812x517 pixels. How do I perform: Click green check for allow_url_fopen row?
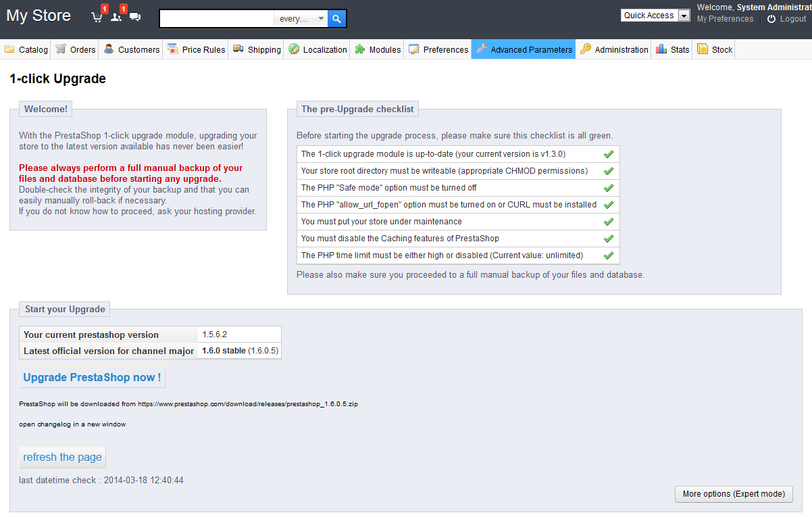[x=609, y=205]
